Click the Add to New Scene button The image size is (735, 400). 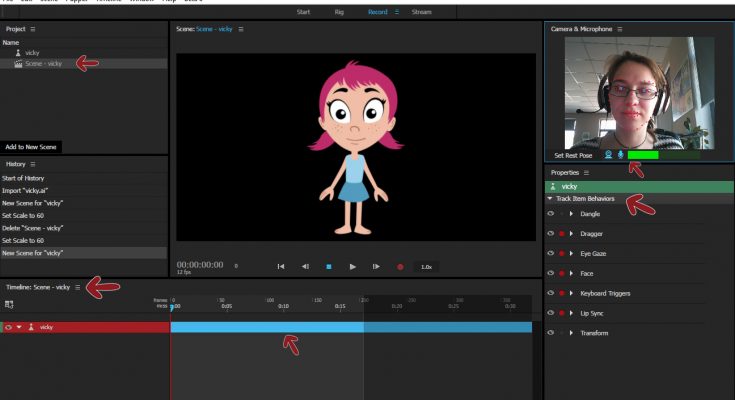(x=31, y=147)
